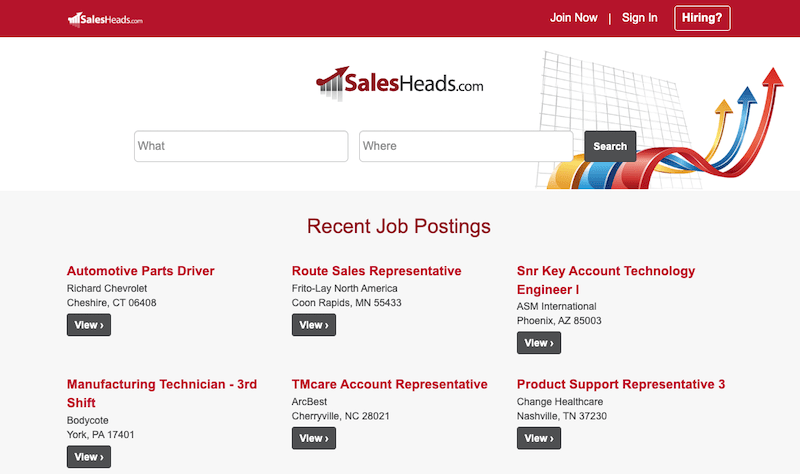Viewport: 800px width, 474px height.
Task: Focus the Where location field
Action: tap(466, 146)
